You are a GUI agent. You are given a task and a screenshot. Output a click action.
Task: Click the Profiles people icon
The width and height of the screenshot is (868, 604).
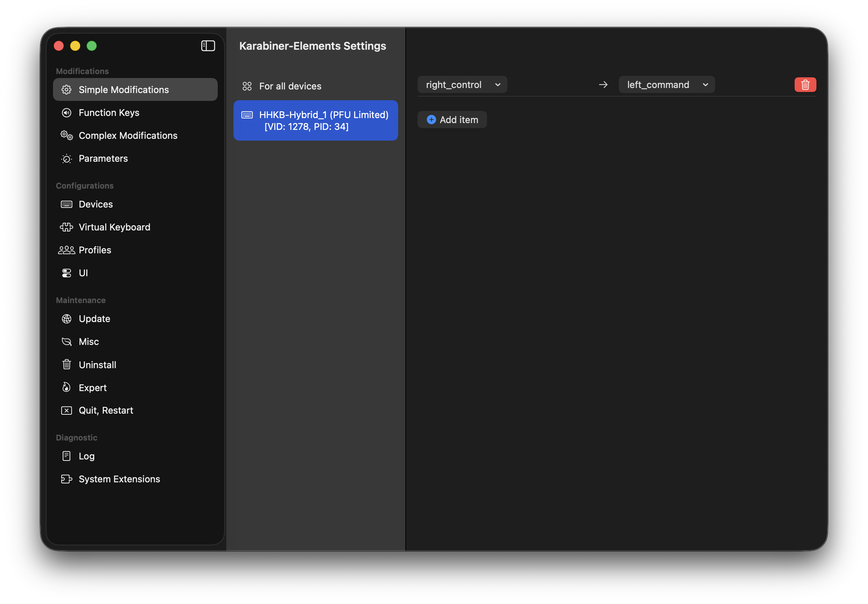67,250
